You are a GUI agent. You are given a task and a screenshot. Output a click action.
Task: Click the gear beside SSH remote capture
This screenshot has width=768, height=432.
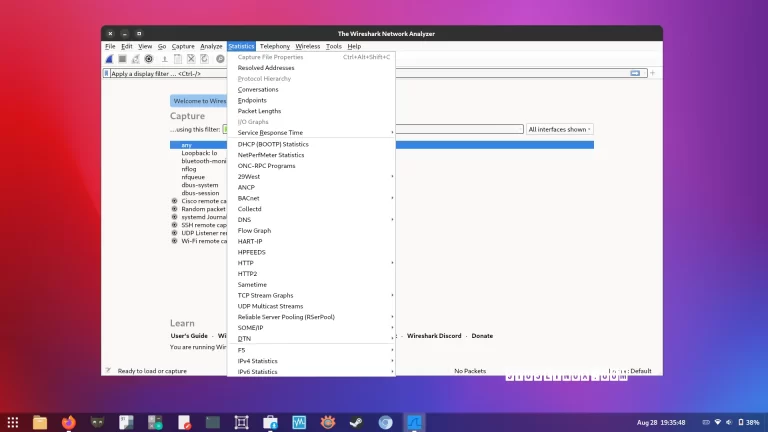coord(174,224)
